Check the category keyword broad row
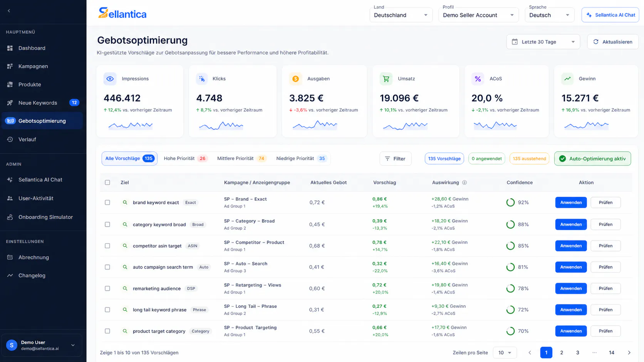 107,224
